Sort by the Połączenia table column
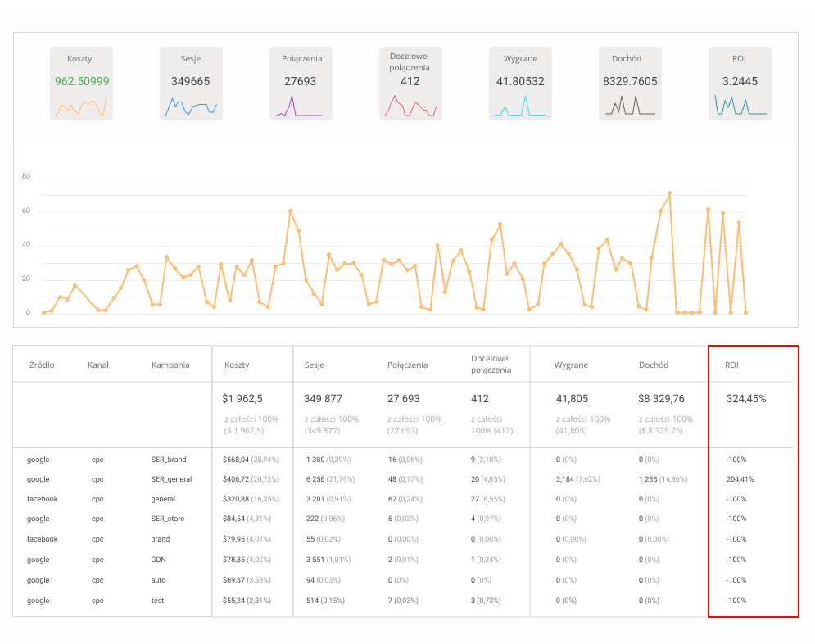The width and height of the screenshot is (815, 644). 407,365
